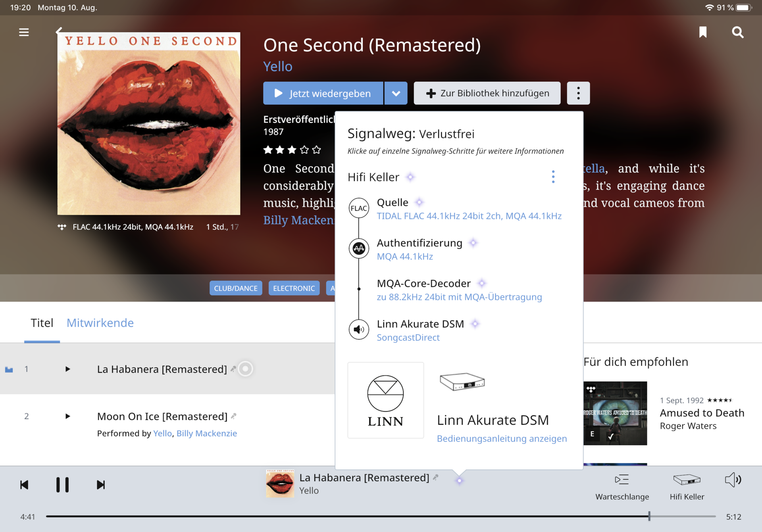Click the Wi-Fi icon in status bar

click(x=709, y=8)
